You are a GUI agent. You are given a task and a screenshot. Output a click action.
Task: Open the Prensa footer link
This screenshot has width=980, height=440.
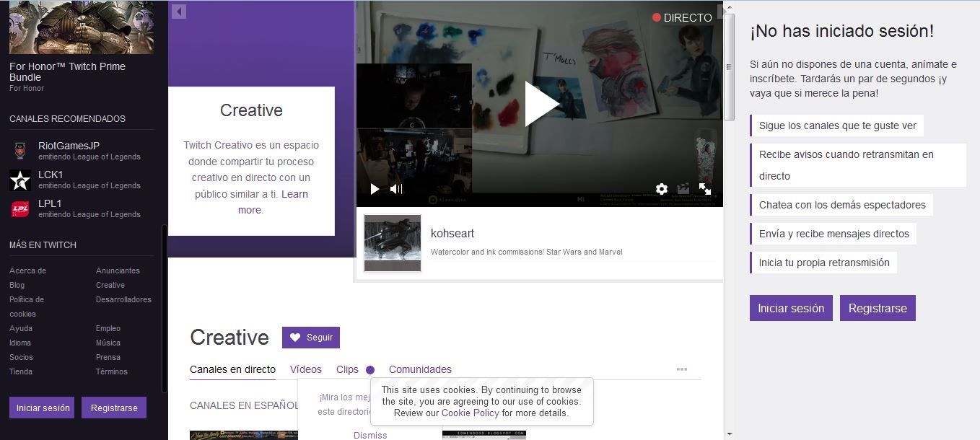tap(108, 357)
